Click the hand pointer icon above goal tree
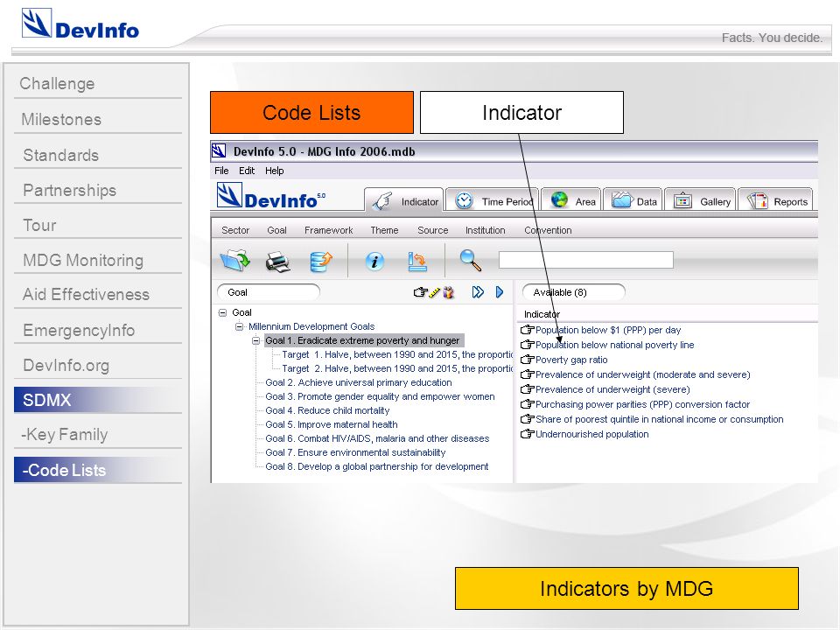 pos(421,292)
